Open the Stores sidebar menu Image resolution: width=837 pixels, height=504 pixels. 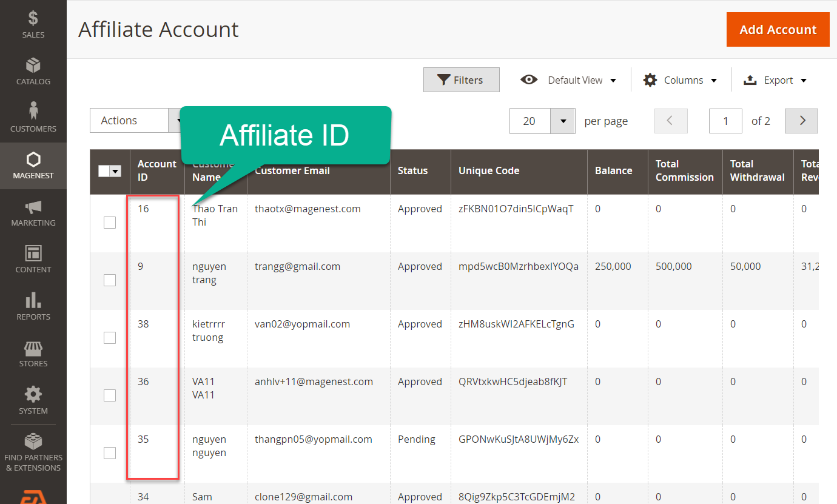coord(33,354)
